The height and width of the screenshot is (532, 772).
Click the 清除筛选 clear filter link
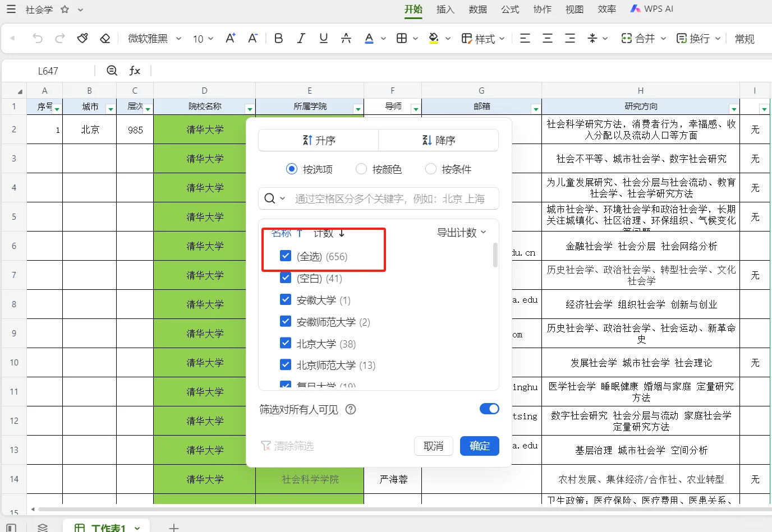point(287,446)
